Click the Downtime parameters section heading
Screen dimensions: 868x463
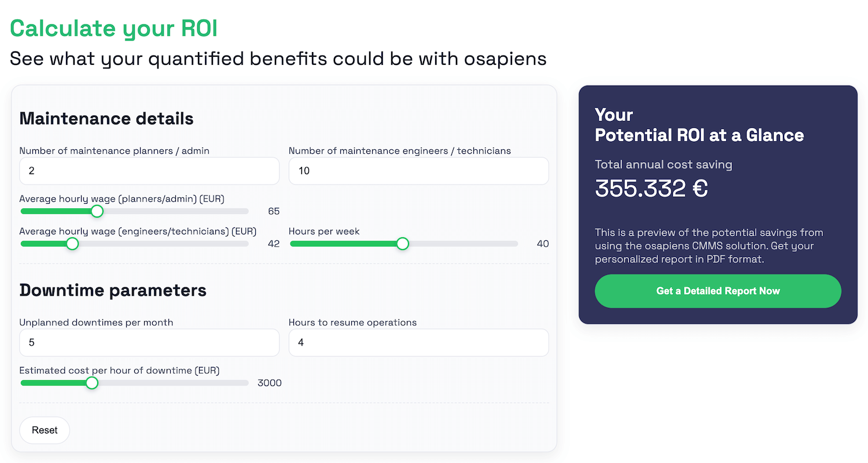pyautogui.click(x=113, y=290)
